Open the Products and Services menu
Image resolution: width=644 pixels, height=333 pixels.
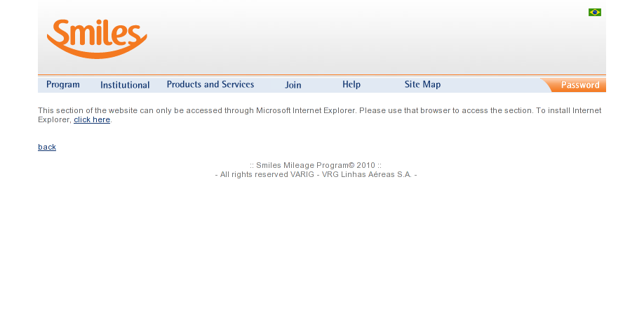coord(210,85)
